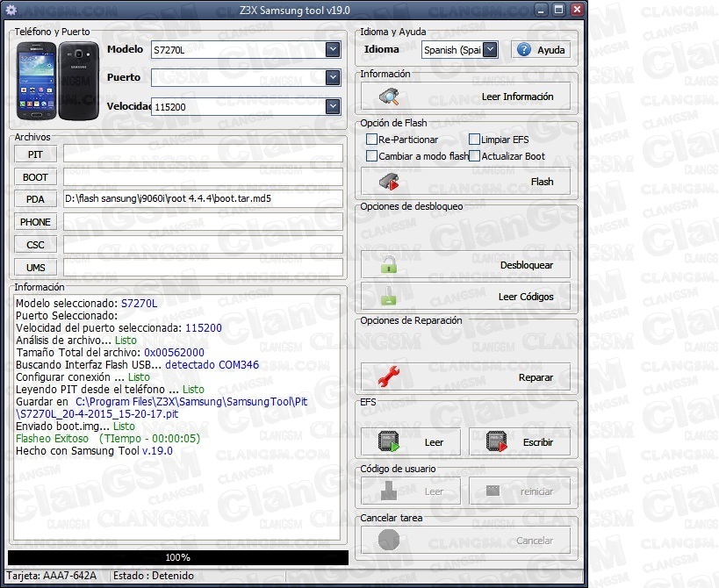Viewport: 719px width, 588px height.
Task: Click the red wrench Reparar icon
Action: (389, 376)
